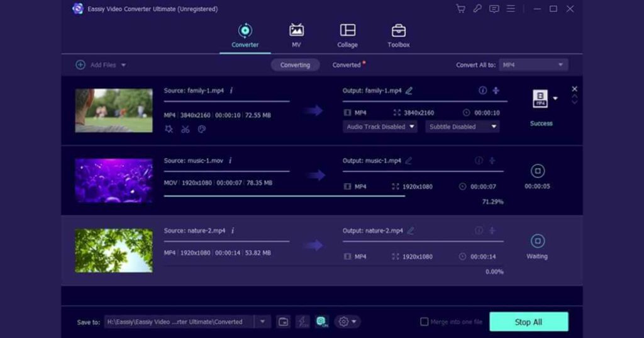644x338 pixels.
Task: Select the Converted tab
Action: click(347, 65)
